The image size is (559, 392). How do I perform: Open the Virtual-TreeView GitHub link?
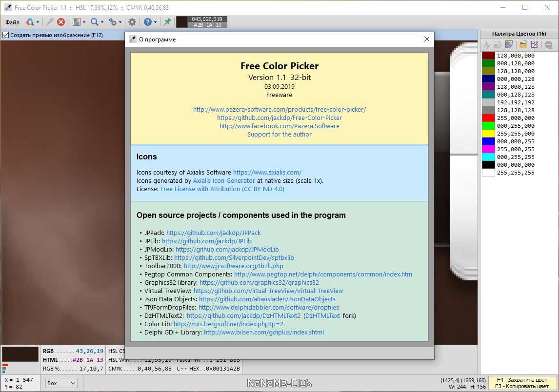(x=268, y=291)
